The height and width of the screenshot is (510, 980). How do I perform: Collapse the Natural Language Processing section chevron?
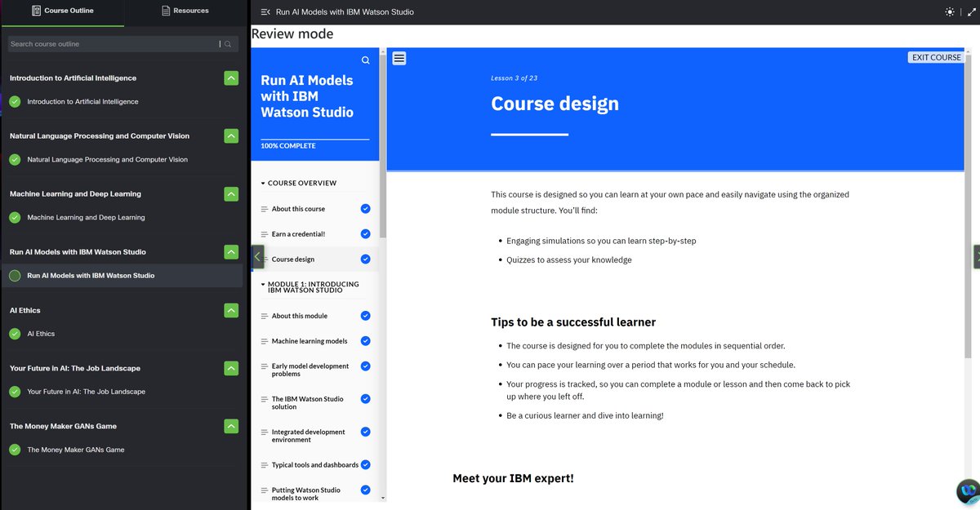[231, 136]
